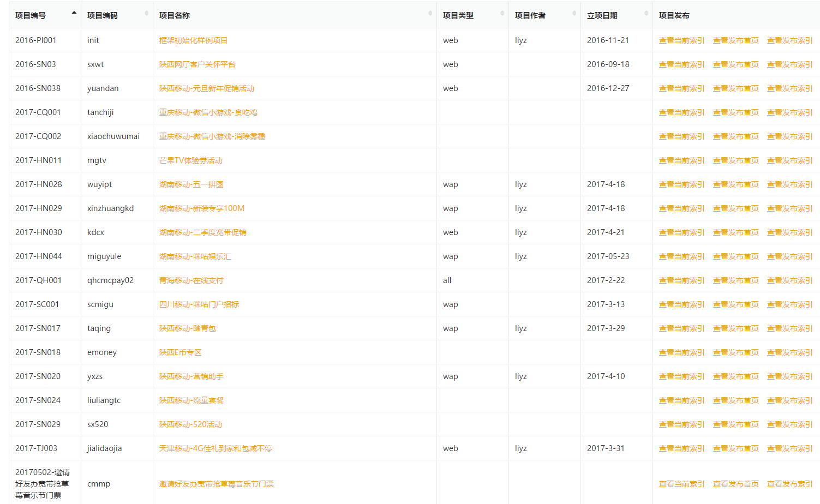Open project 陕西移动-踏青包
Viewport: 820px width, 504px height.
click(x=188, y=328)
